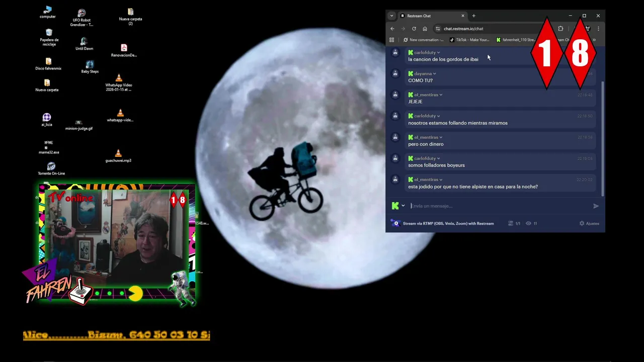This screenshot has width=644, height=362.
Task: Open the computer desktop shortcut
Action: click(x=48, y=12)
